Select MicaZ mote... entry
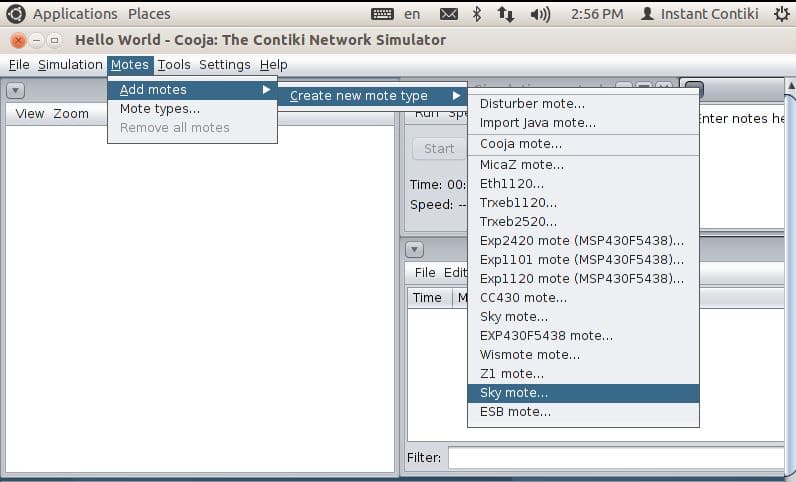Viewport: 796px width, 482px height. coord(583,165)
